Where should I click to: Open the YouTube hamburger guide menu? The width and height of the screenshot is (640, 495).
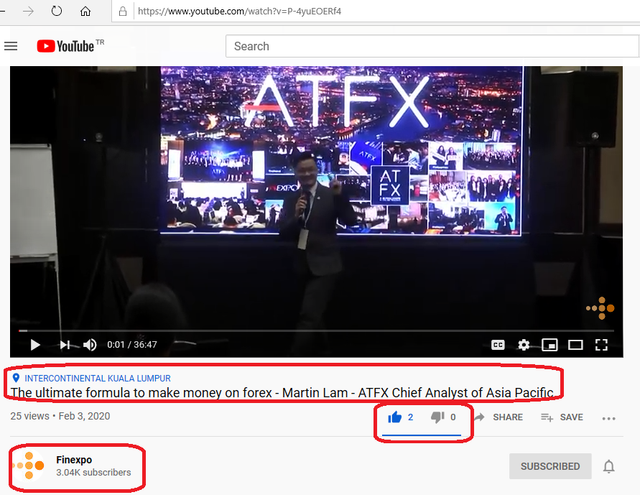(x=11, y=46)
